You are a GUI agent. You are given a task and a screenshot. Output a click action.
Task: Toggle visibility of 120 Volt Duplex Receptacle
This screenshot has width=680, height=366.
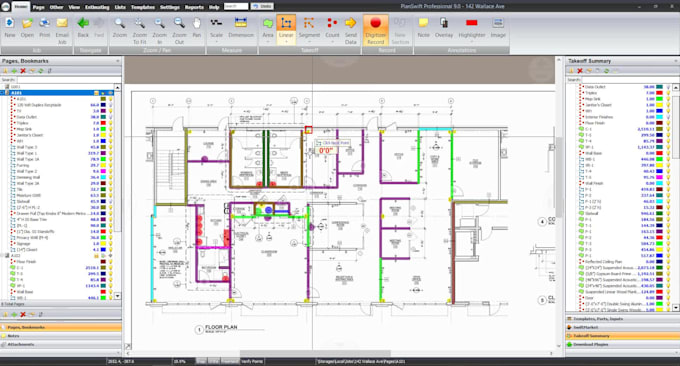(x=110, y=105)
